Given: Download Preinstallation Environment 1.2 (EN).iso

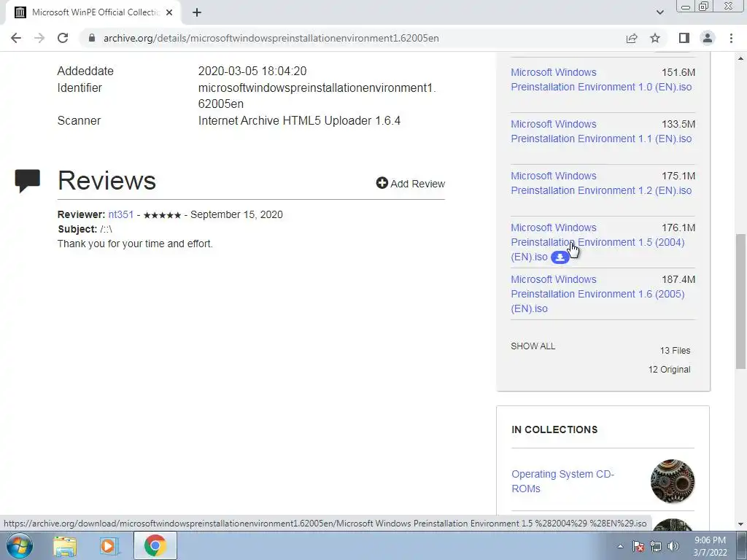Looking at the screenshot, I should tap(601, 183).
